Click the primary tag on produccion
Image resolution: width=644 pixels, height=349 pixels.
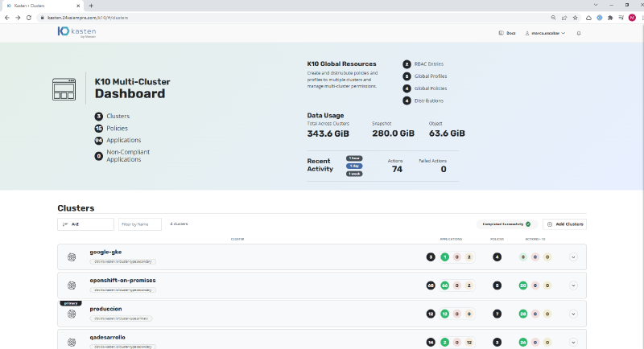71,303
